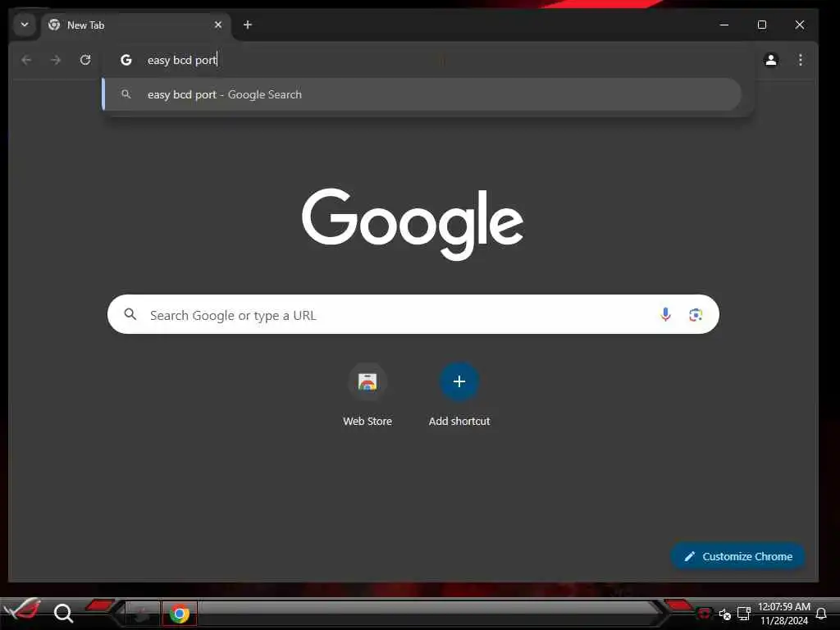
Task: Click the Google G icon in address bar
Action: tap(126, 60)
